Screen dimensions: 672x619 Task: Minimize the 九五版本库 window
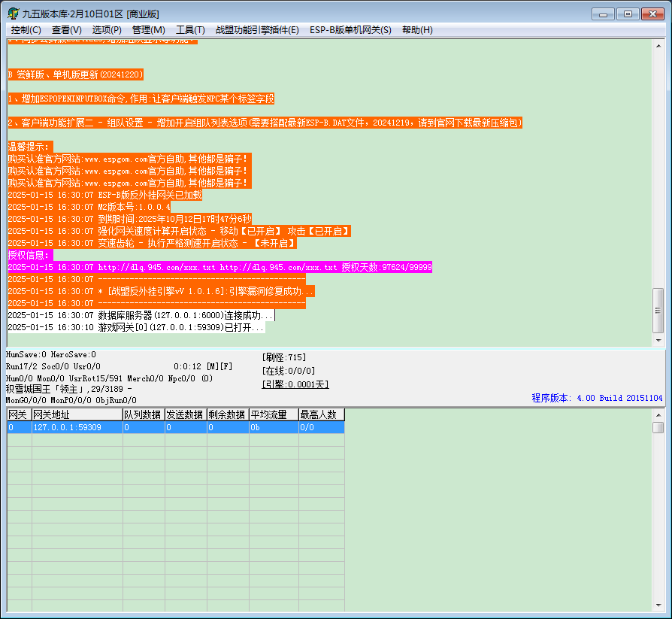[x=603, y=14]
